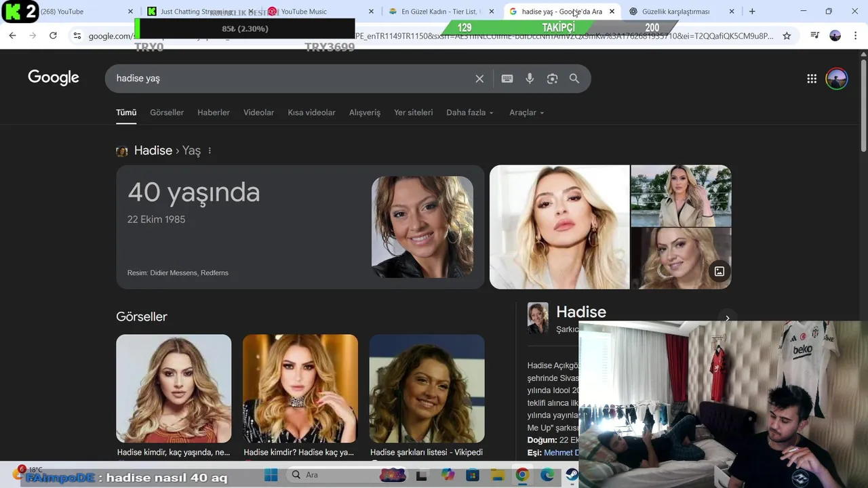Viewport: 868px width, 488px height.
Task: Switch to the Haberler tab
Action: coord(214,113)
